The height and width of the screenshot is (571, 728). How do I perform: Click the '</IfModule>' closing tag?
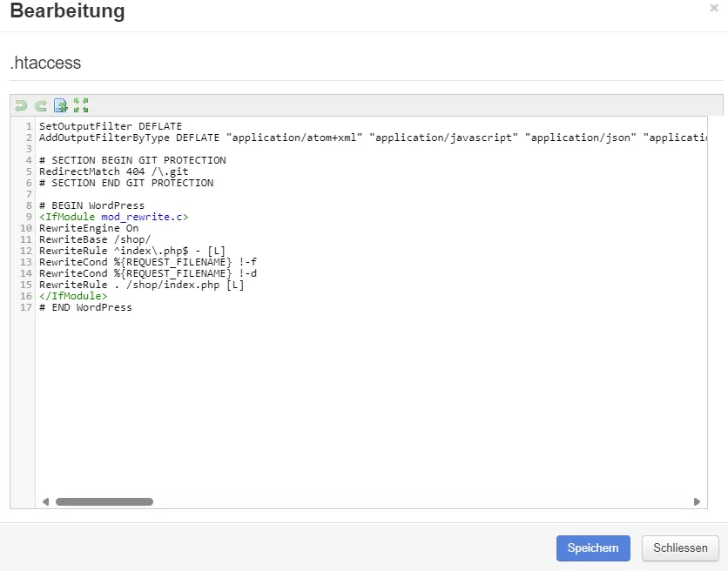click(73, 296)
